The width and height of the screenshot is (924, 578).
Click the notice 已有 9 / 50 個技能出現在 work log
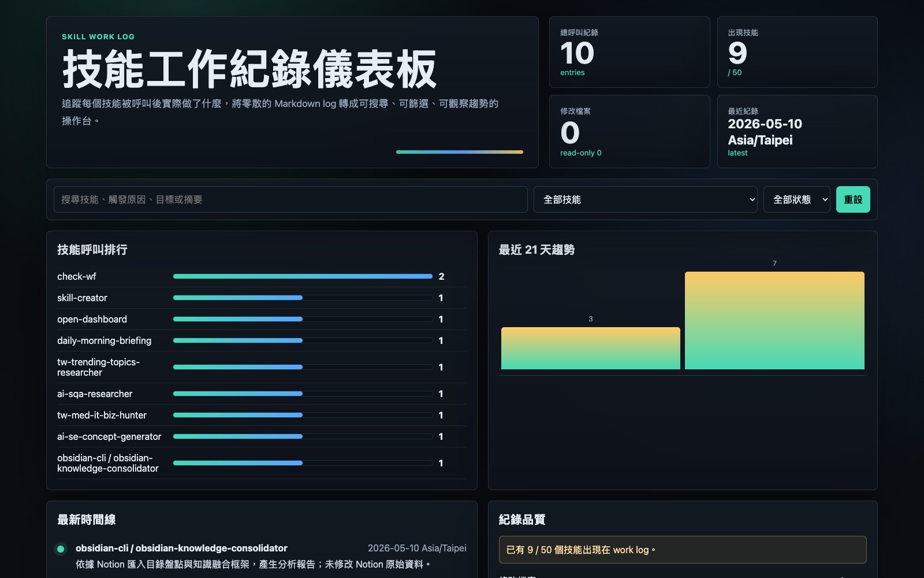point(683,550)
